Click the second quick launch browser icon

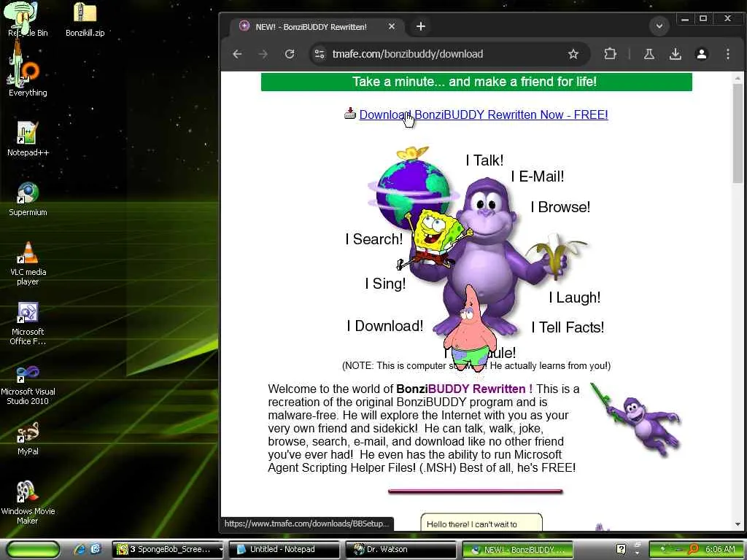coord(96,549)
